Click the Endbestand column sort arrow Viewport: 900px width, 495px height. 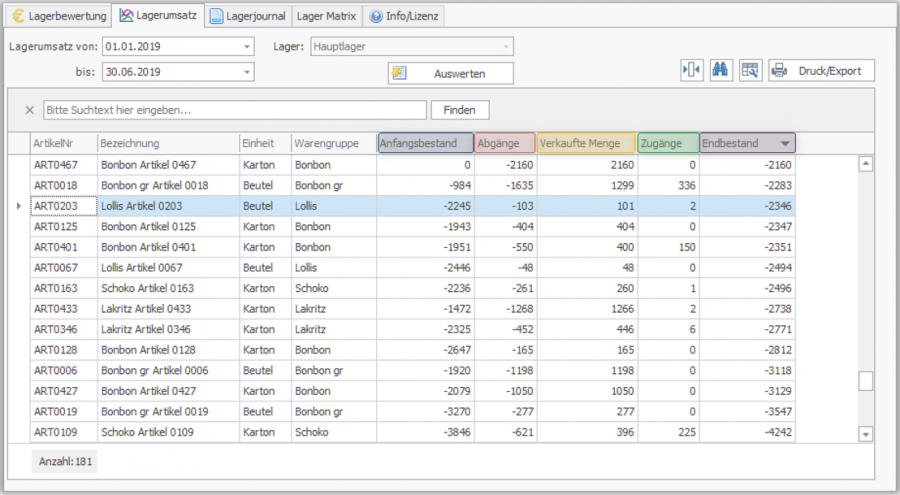(785, 144)
